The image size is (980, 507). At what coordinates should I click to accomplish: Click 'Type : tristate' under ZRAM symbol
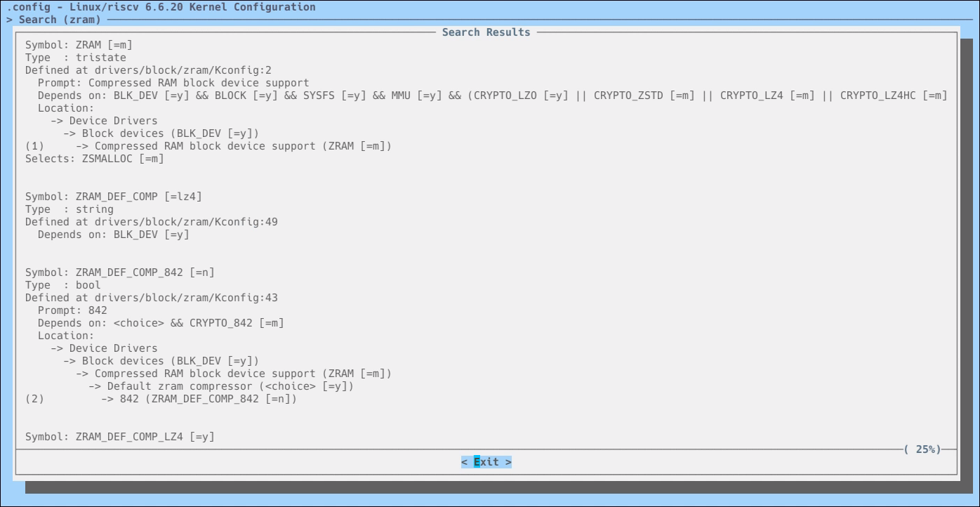[76, 58]
